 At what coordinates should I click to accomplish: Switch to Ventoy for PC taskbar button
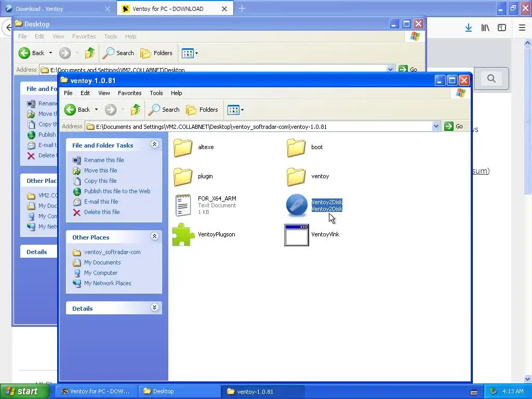96,392
